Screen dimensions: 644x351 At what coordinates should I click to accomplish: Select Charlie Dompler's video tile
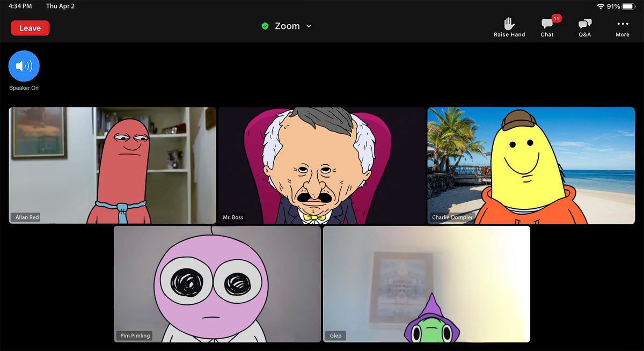pos(531,165)
